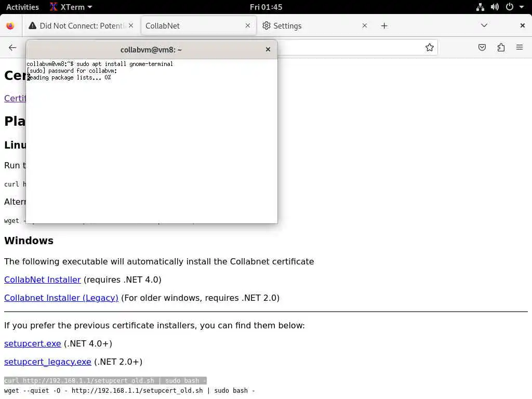Close the Did Not Connect tab

(131, 25)
